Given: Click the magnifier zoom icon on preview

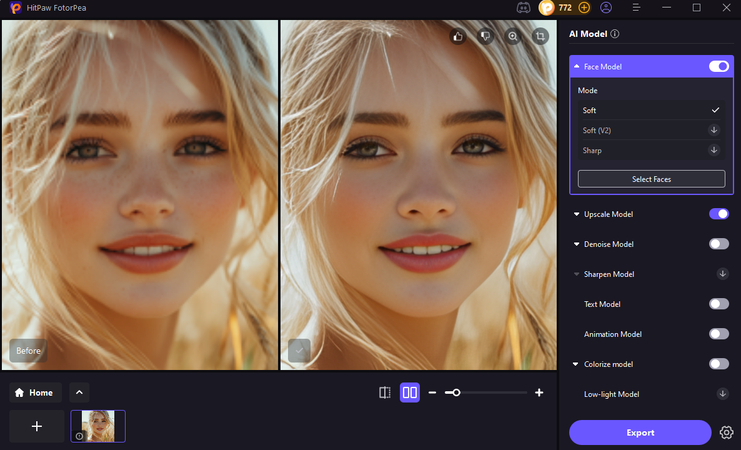Looking at the screenshot, I should click(513, 36).
